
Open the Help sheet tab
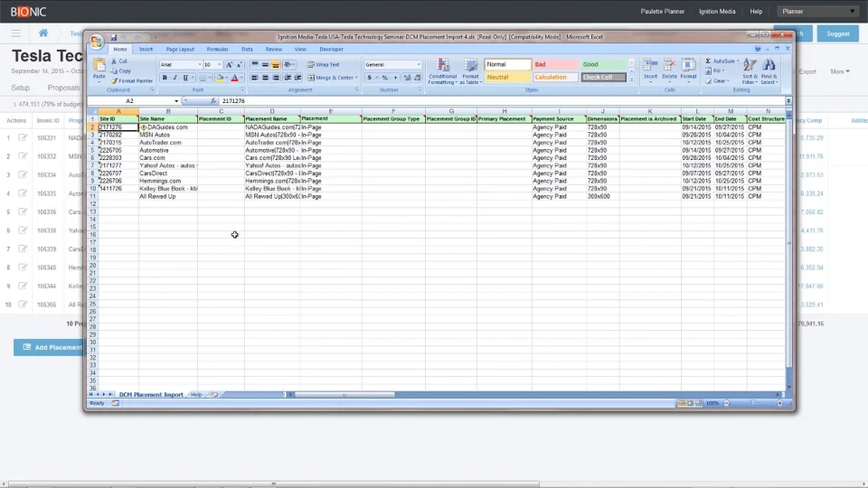pos(196,395)
